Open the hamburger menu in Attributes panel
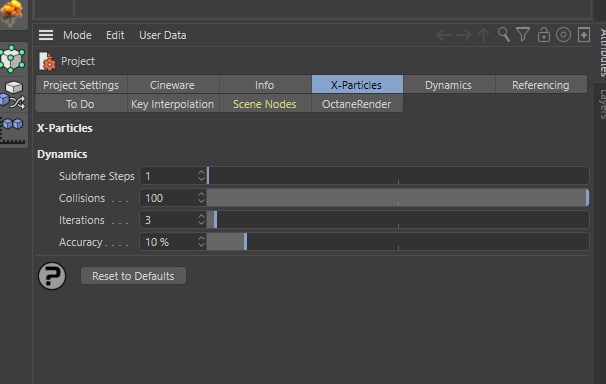This screenshot has height=384, width=606. 46,35
